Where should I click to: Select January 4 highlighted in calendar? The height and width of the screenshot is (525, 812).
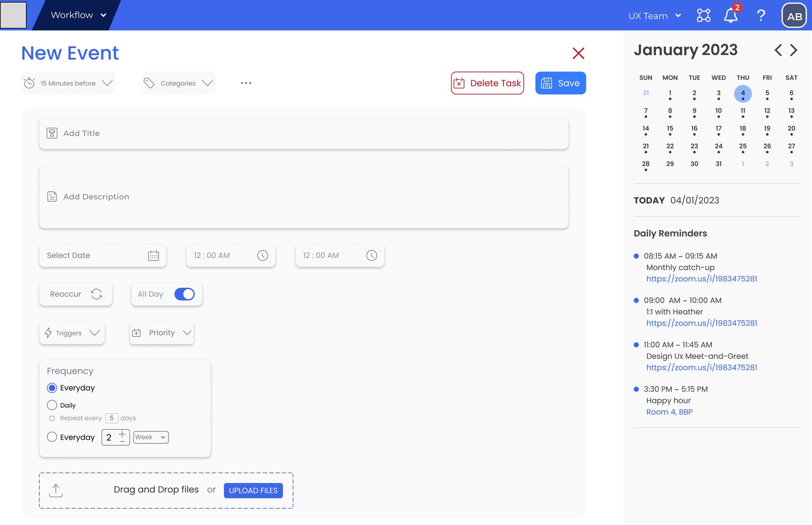(742, 93)
